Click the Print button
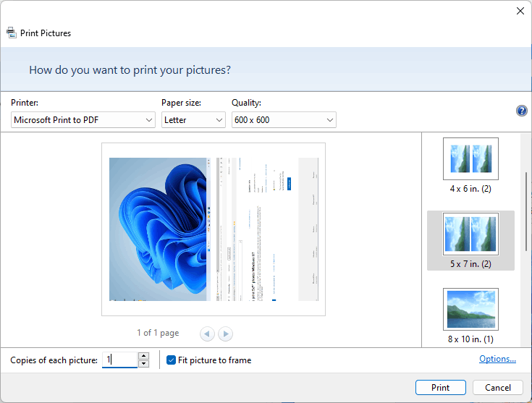Viewport: 532px width, 403px height. pos(441,387)
